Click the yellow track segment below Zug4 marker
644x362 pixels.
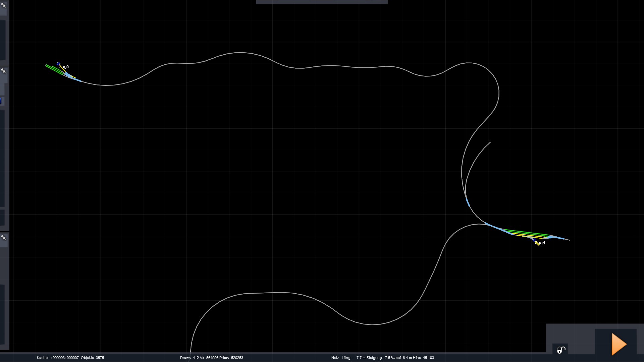(538, 244)
